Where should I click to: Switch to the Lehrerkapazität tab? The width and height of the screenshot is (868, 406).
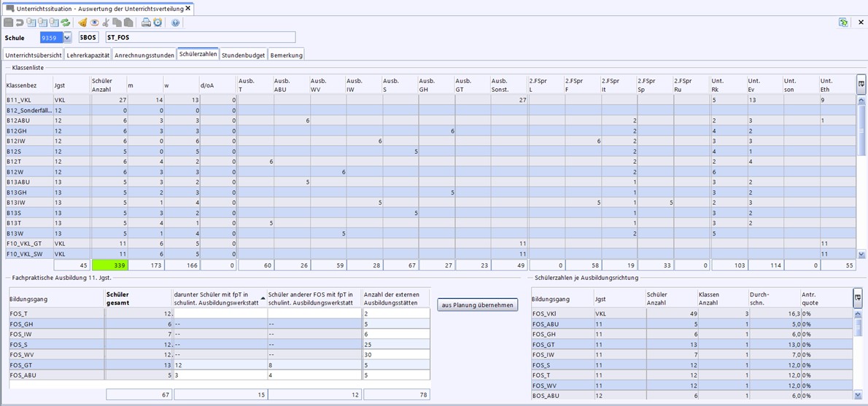(88, 55)
